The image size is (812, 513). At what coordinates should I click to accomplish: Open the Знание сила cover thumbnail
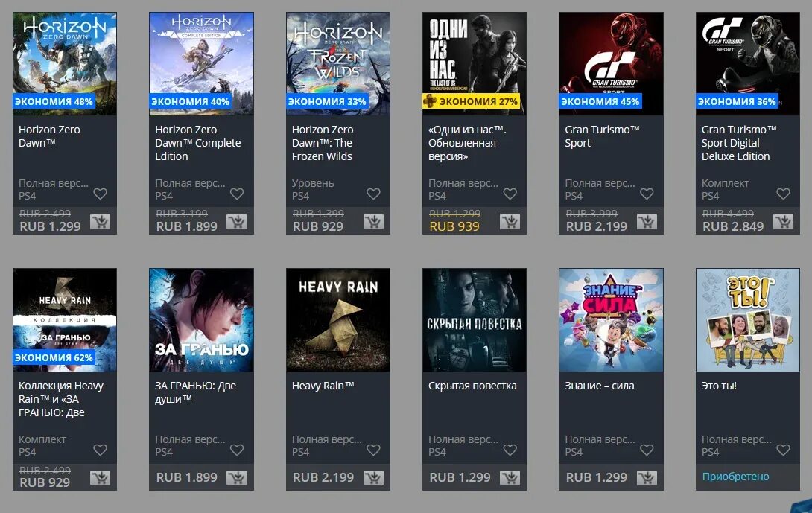click(611, 319)
